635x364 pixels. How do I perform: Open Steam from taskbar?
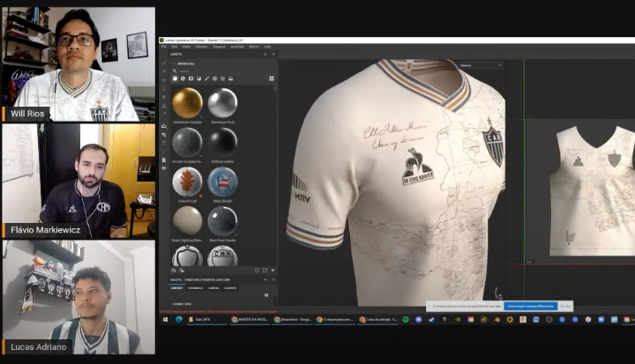(431, 319)
